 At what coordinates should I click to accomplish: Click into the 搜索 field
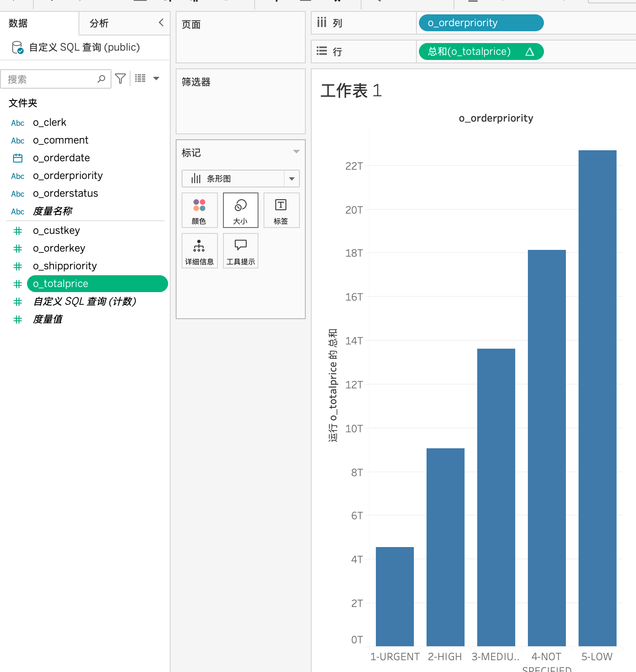coord(51,79)
